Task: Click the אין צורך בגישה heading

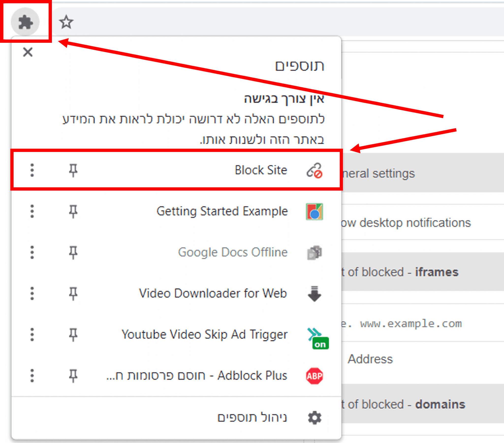Action: pyautogui.click(x=284, y=99)
